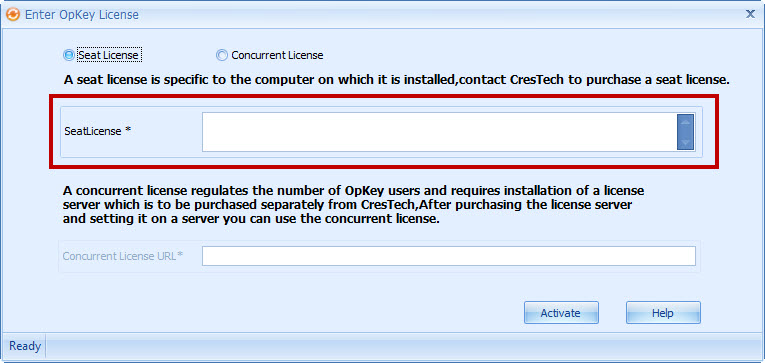Click the Ready status bar text
This screenshot has height=363, width=765.
pos(25,346)
